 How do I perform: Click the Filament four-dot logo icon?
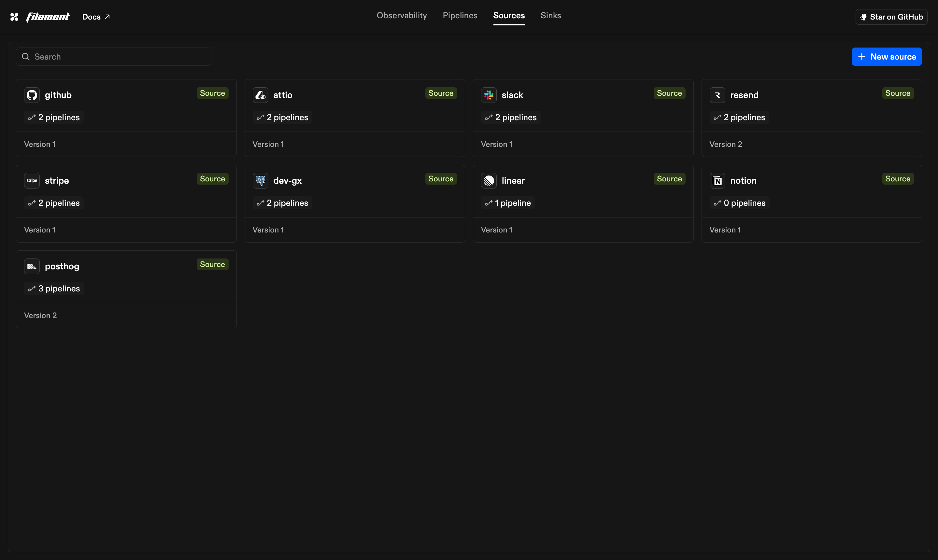14,17
